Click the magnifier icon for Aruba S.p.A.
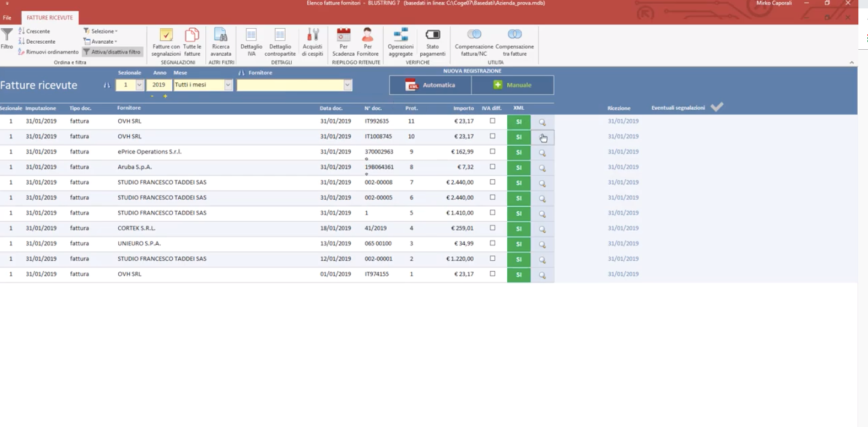This screenshot has width=868, height=427. [542, 168]
